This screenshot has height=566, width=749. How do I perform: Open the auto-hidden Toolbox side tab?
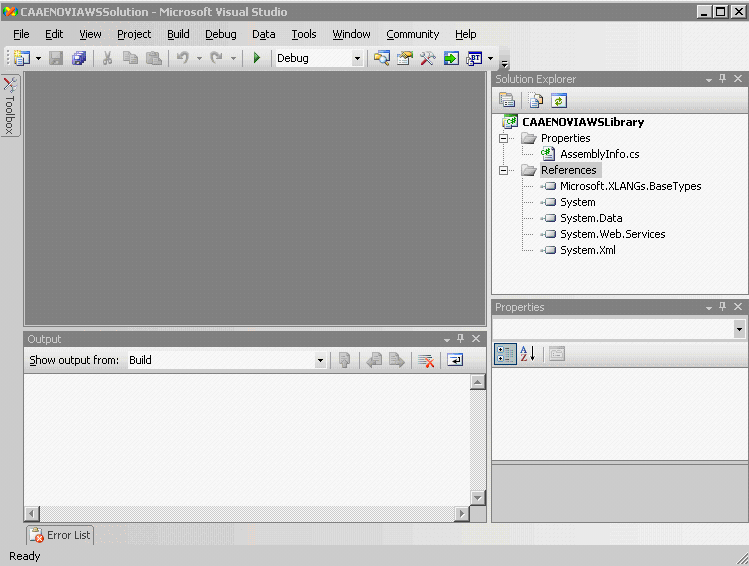(10, 105)
